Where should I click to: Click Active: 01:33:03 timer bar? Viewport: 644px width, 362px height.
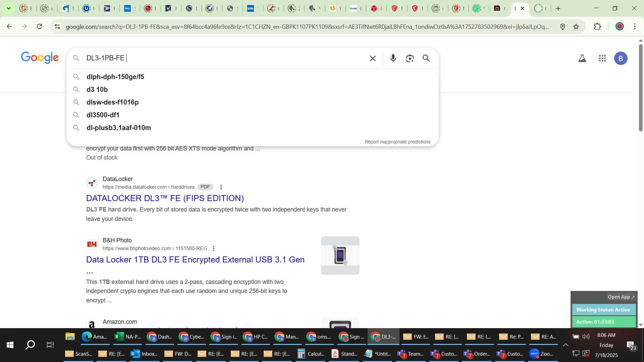click(x=603, y=322)
